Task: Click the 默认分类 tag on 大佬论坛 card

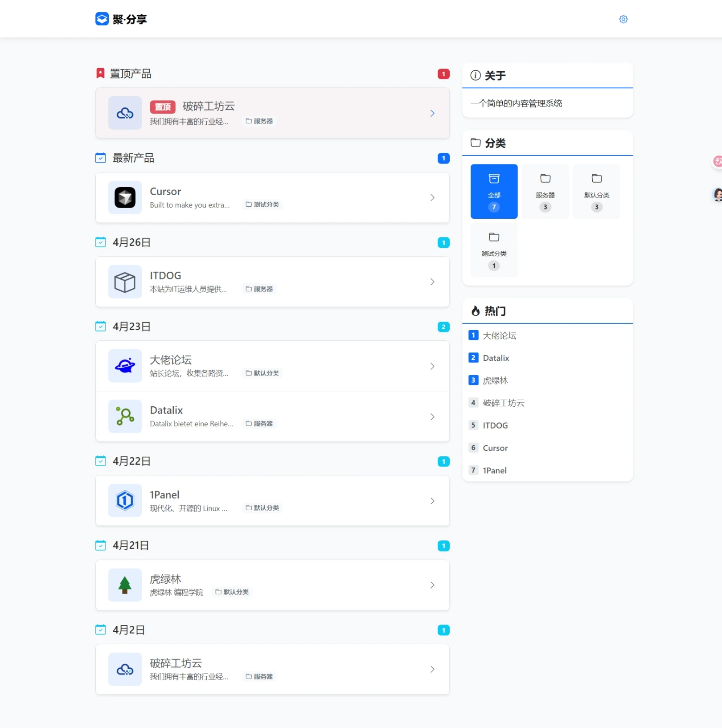Action: [x=263, y=373]
